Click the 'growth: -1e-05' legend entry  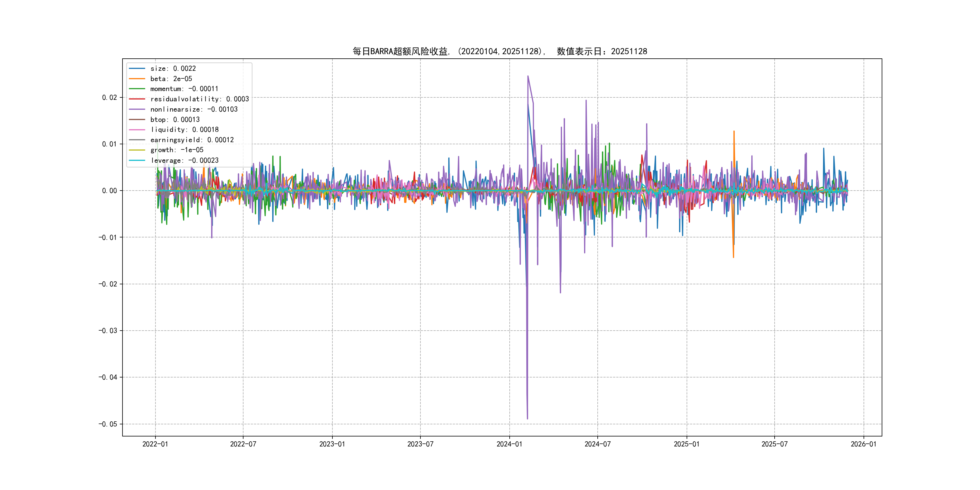(177, 150)
